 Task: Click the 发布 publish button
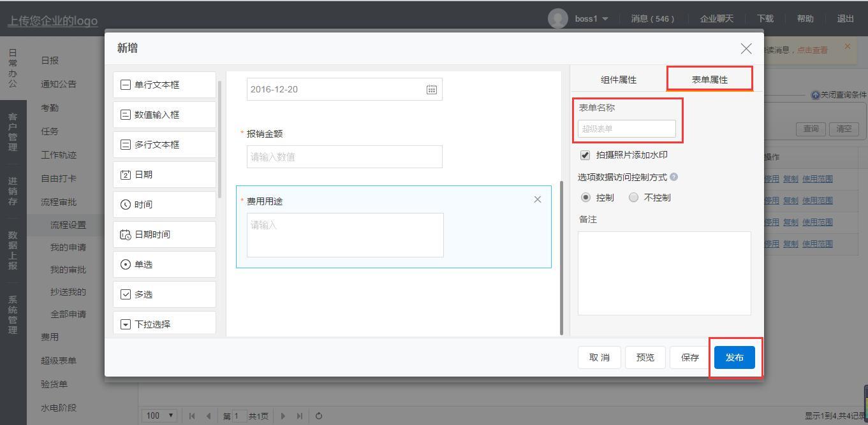[734, 357]
